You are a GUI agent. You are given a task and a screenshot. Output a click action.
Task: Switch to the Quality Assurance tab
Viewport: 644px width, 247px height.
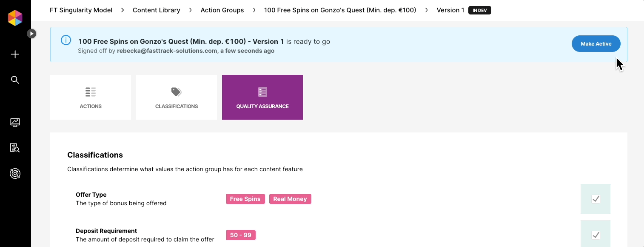point(262,97)
